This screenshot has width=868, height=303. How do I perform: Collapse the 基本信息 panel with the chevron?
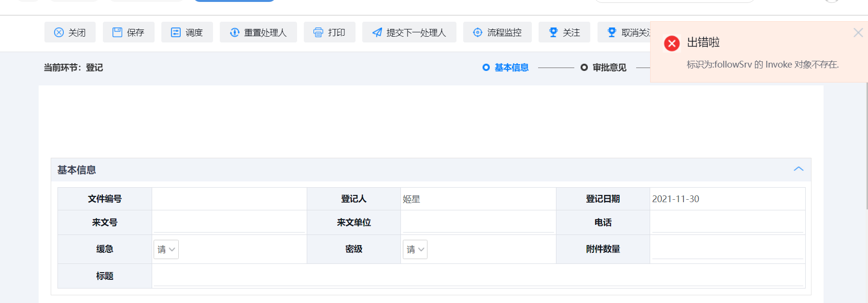point(798,169)
